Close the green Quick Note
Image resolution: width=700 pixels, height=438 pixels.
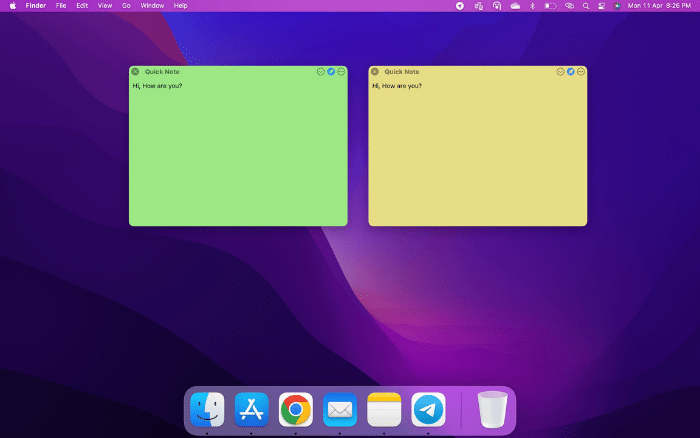pyautogui.click(x=135, y=72)
